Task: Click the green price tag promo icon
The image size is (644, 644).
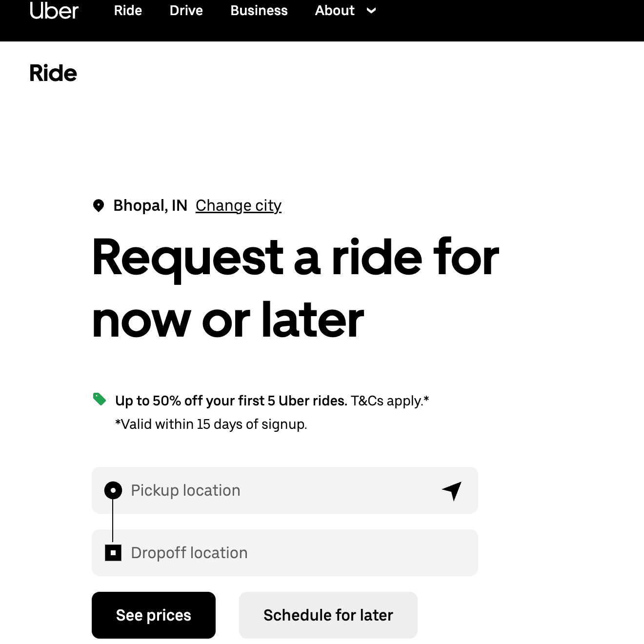Action: 100,399
